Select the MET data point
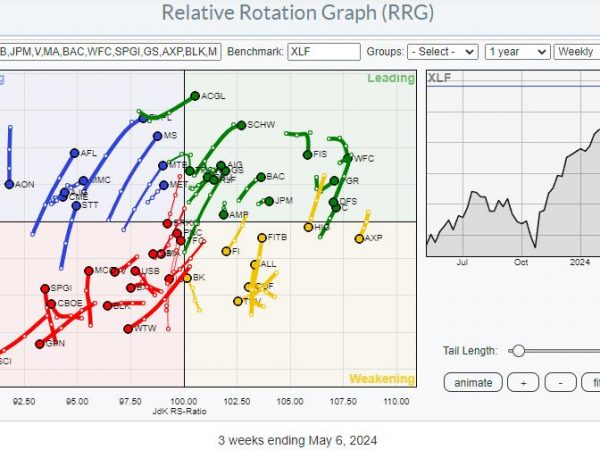Screen dimensions: 600x450 point(164,185)
